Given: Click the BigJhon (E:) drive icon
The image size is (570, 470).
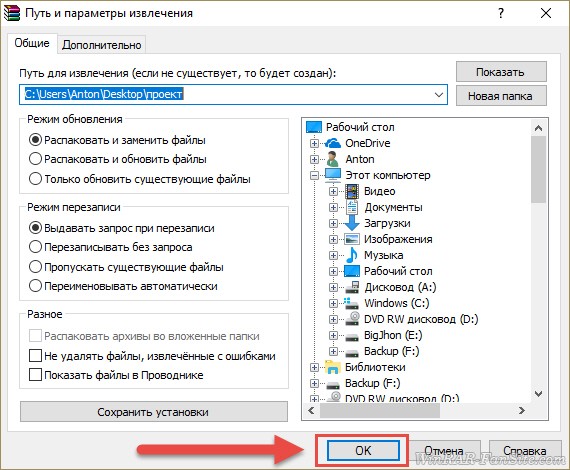Looking at the screenshot, I should (352, 337).
